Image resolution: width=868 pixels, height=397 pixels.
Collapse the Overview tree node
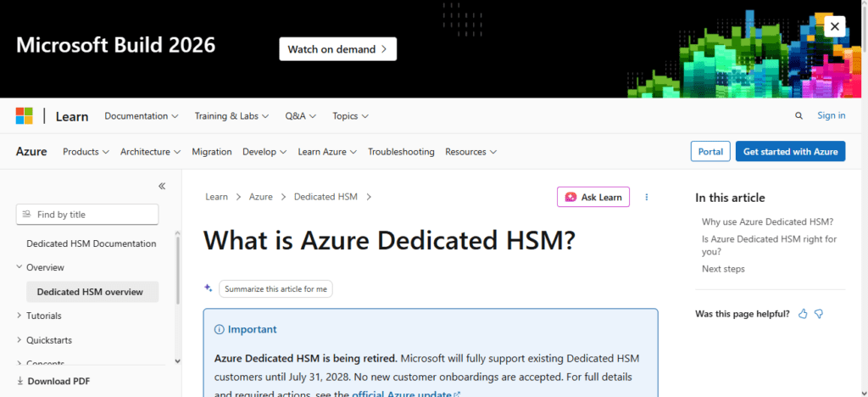(20, 267)
